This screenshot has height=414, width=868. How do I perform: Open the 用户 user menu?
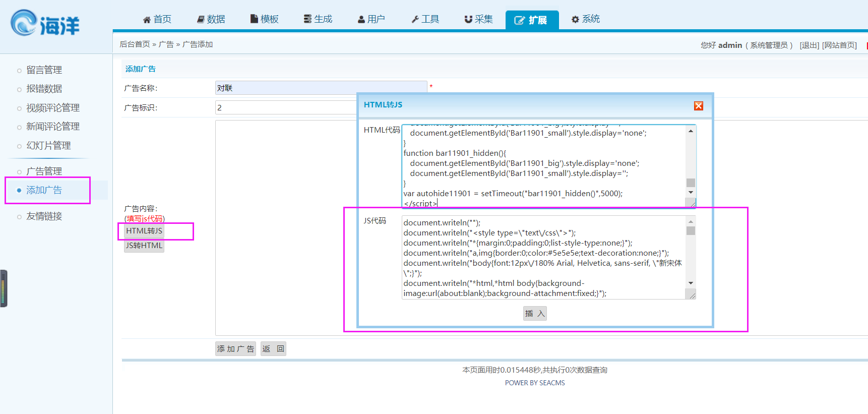371,19
